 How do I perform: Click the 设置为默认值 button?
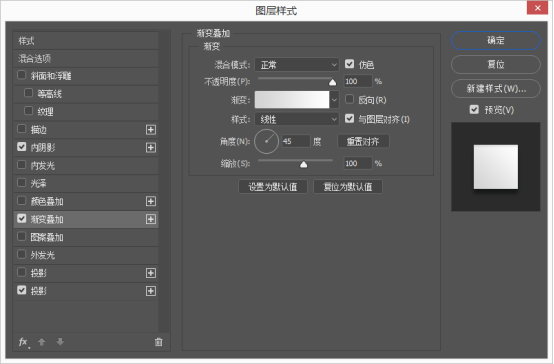273,187
